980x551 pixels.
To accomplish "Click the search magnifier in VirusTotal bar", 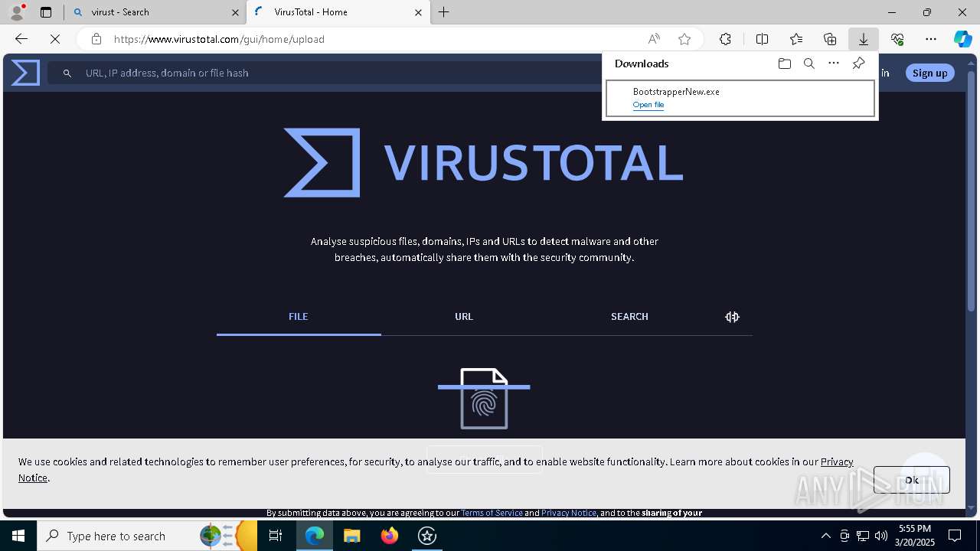I will (x=67, y=73).
